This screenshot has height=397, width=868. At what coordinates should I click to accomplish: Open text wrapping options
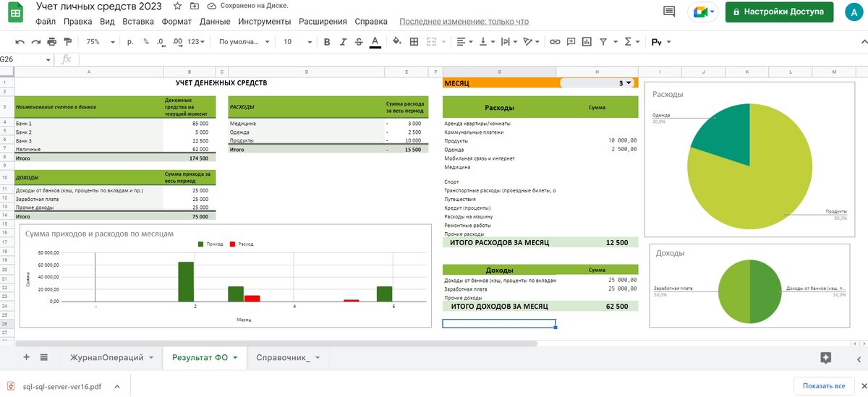[508, 42]
